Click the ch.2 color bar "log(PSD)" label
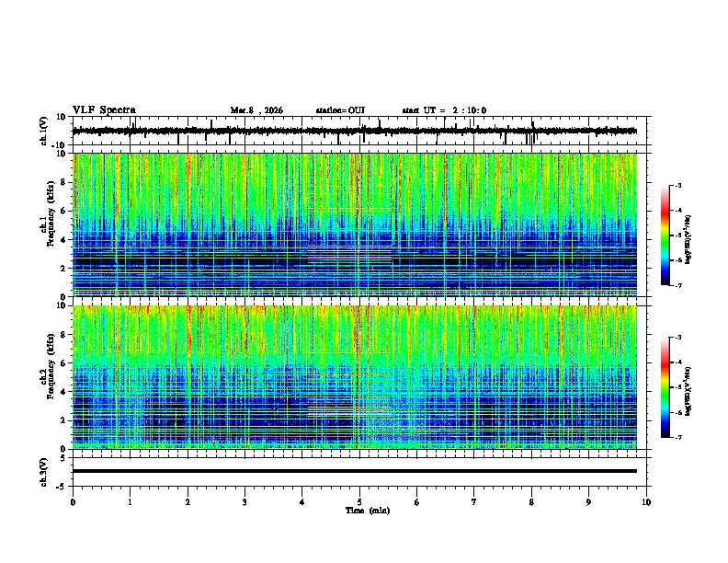This screenshot has height=563, width=728. 688,391
